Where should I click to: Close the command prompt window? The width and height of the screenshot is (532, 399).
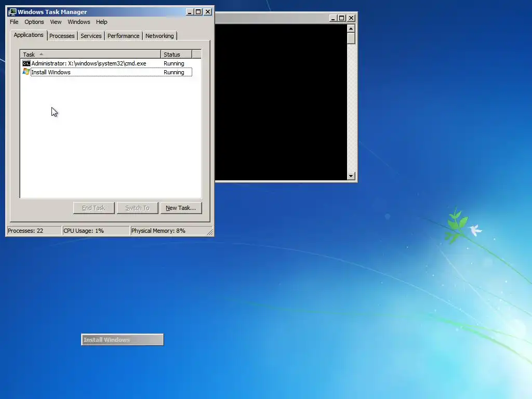tap(351, 18)
